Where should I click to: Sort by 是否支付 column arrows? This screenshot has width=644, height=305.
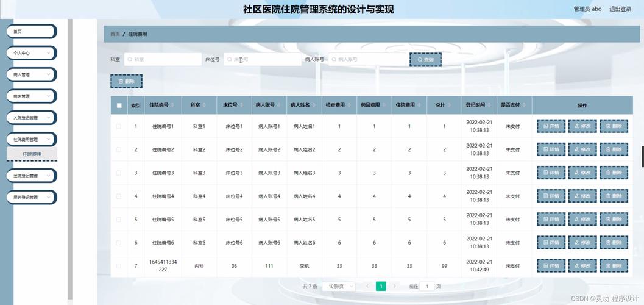[525, 106]
